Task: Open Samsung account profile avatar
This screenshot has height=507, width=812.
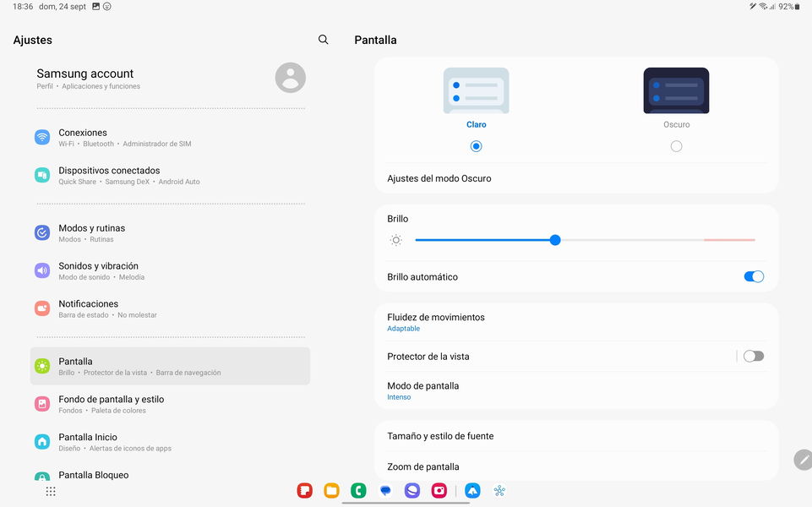Action: click(290, 78)
